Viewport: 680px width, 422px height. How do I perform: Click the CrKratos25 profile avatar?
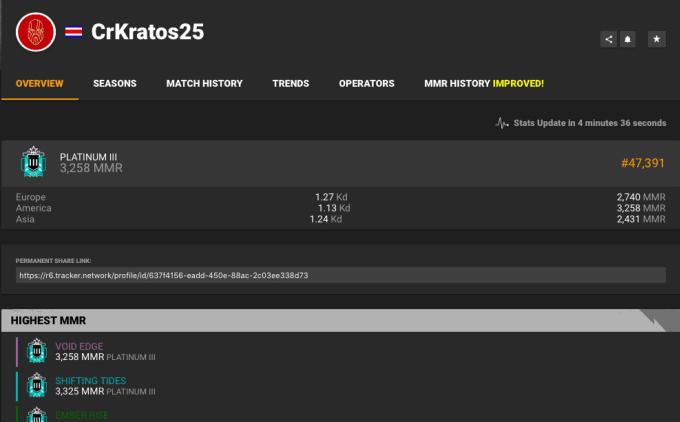(36, 32)
